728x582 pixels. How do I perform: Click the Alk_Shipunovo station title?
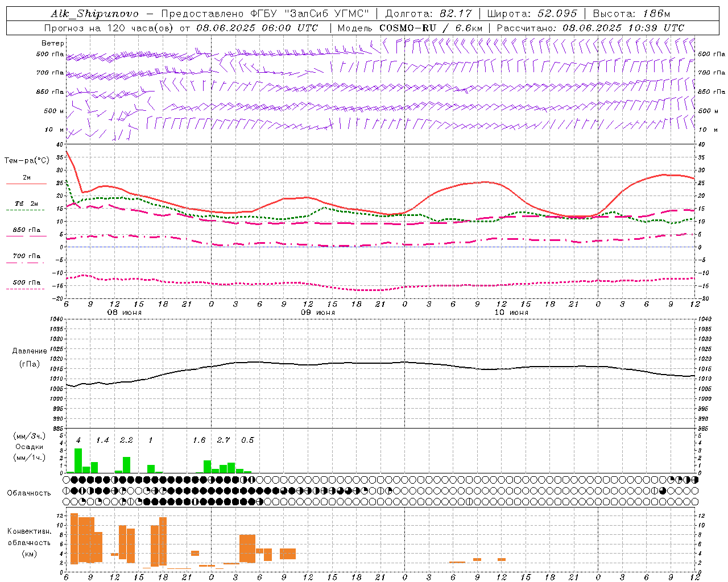[x=94, y=14]
